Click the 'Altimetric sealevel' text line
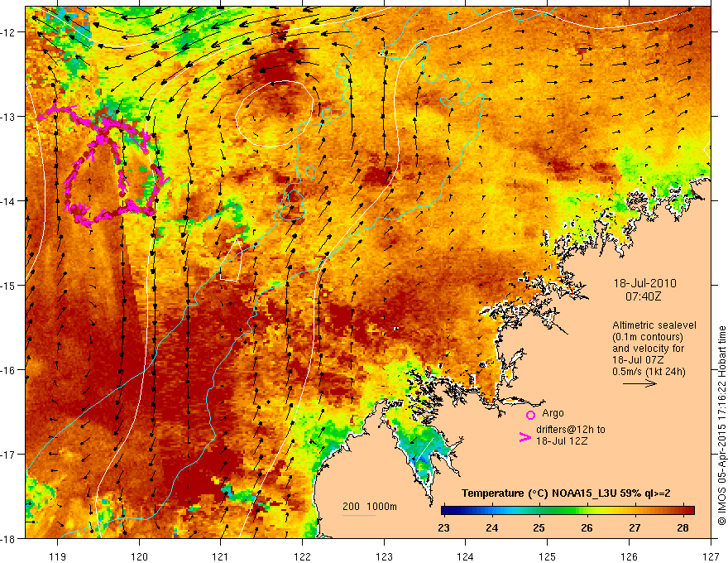This screenshot has width=728, height=563. (654, 325)
